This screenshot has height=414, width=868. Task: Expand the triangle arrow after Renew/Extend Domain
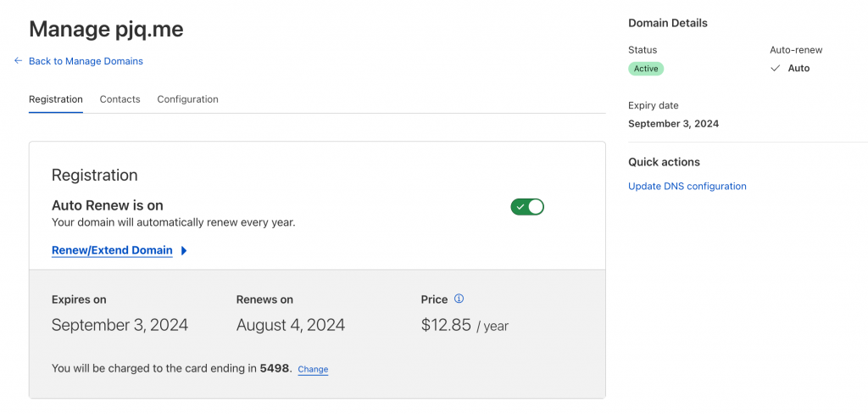184,251
